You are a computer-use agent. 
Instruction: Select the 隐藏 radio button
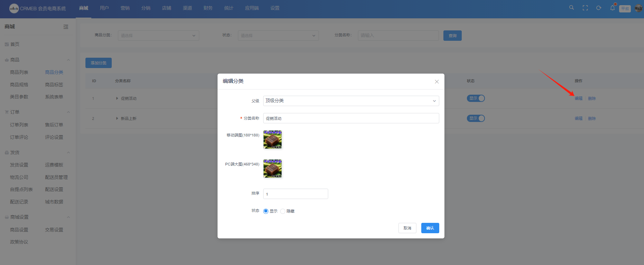[x=283, y=211]
